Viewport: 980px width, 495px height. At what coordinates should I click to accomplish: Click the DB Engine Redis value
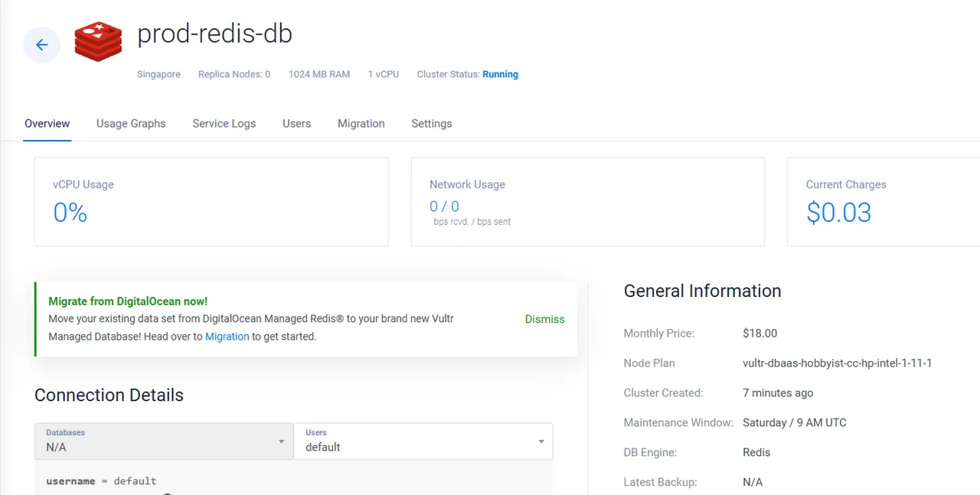point(756,453)
